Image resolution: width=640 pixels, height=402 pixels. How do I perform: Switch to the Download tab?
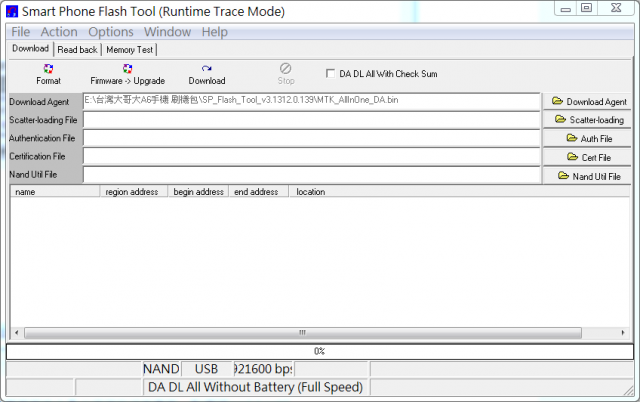(x=30, y=49)
